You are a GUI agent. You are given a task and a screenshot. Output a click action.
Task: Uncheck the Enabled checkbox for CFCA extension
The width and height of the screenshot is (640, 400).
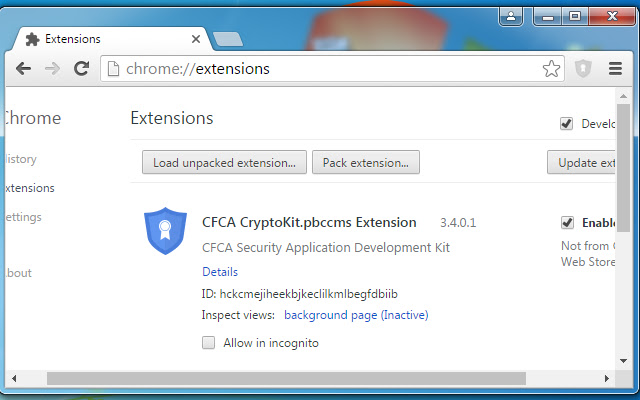[567, 222]
